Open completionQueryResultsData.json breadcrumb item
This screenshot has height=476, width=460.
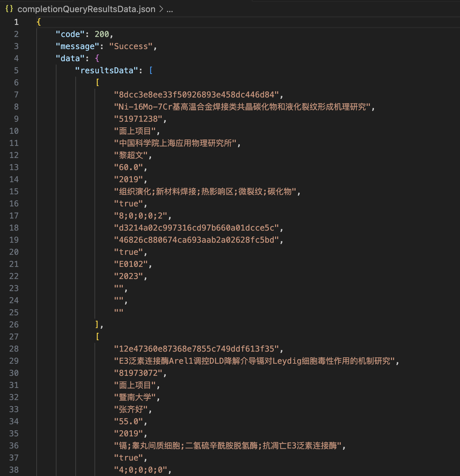click(86, 9)
